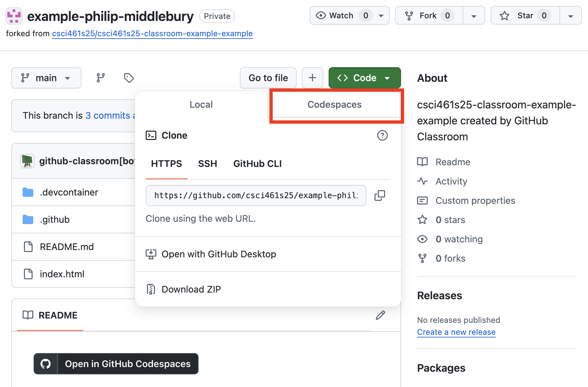Expand the Fork options dropdown arrow
Screen dimensions: 588x387
(474, 16)
